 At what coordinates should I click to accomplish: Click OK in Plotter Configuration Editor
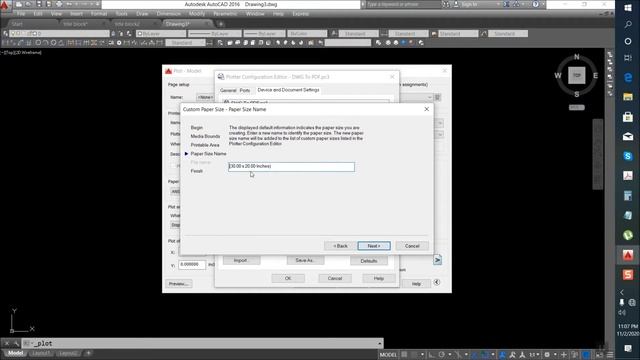(288, 278)
